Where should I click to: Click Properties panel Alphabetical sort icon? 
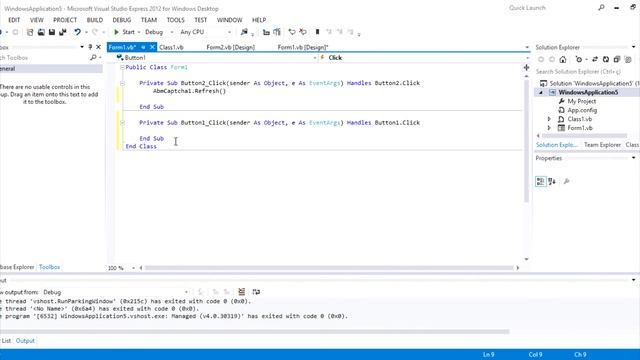click(x=552, y=181)
